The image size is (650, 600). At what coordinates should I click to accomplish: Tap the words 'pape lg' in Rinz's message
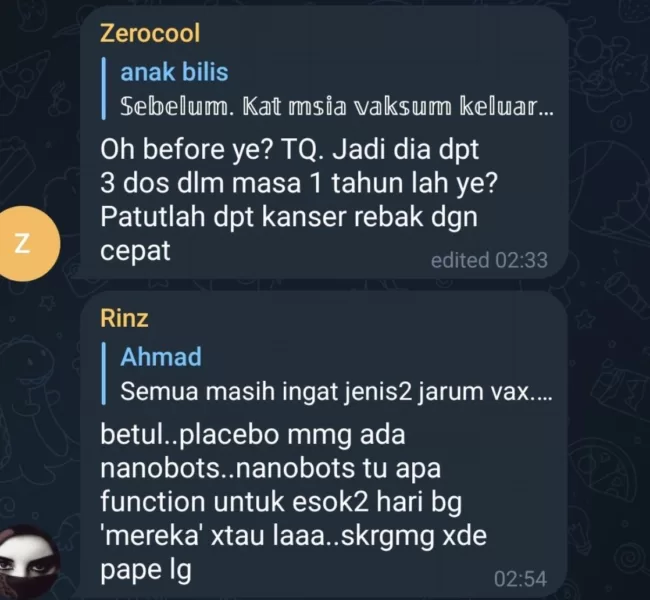(146, 571)
